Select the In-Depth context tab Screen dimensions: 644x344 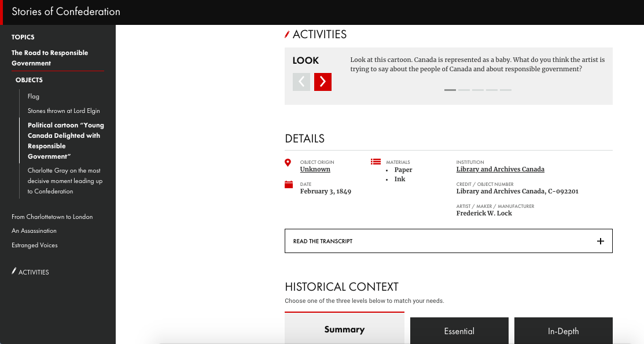coord(563,331)
